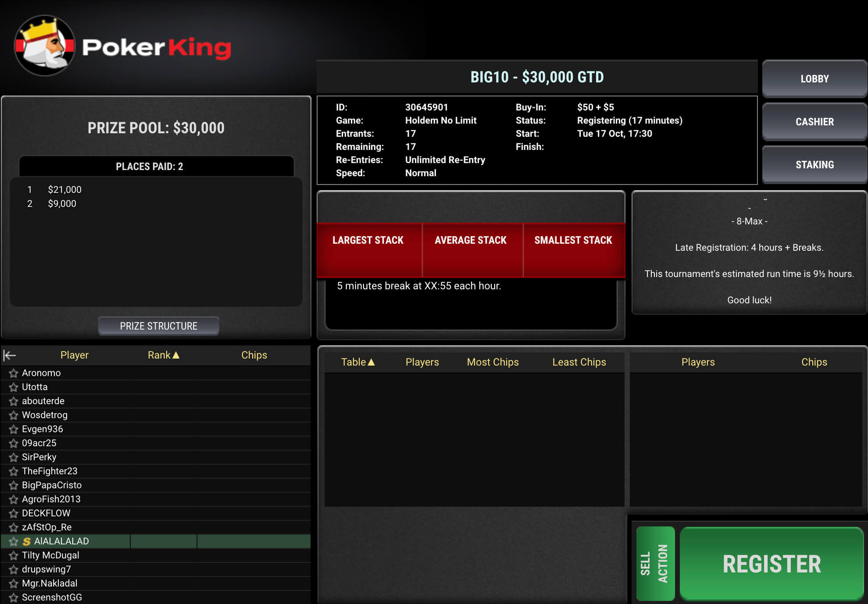Click star icon beside DECKFLOW
Image resolution: width=868 pixels, height=604 pixels.
pos(14,513)
